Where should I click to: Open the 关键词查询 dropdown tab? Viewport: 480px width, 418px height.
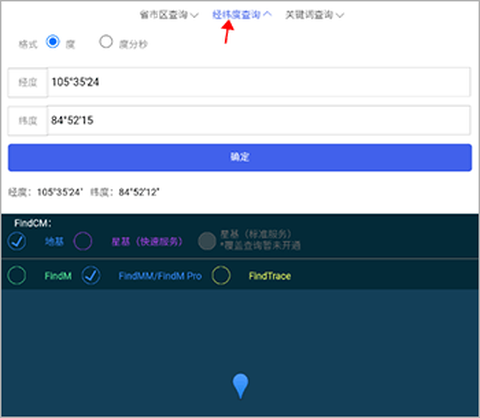[x=315, y=15]
